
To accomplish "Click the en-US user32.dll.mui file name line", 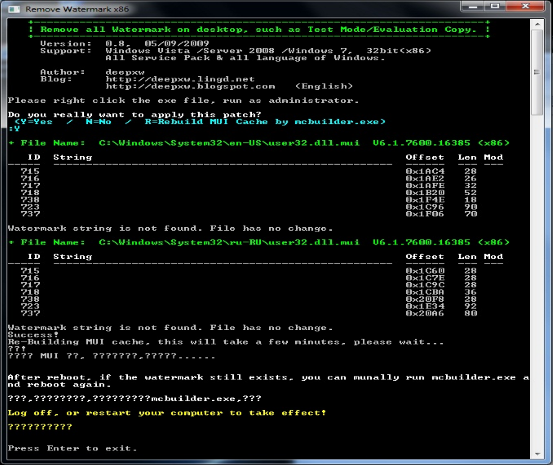I will pos(259,143).
